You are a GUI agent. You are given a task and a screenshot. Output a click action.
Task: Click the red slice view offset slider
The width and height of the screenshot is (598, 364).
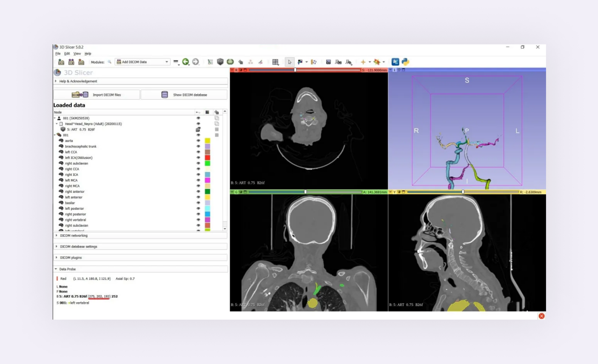click(305, 70)
